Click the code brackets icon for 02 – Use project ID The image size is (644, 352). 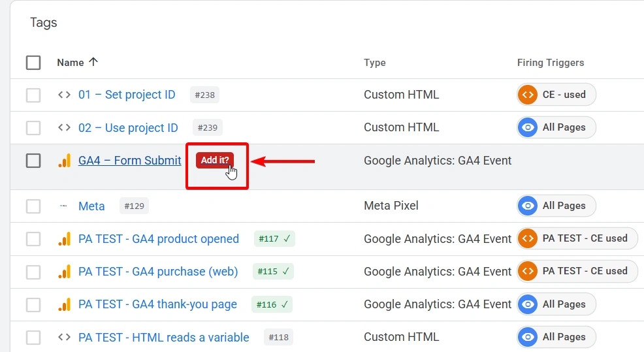point(64,128)
